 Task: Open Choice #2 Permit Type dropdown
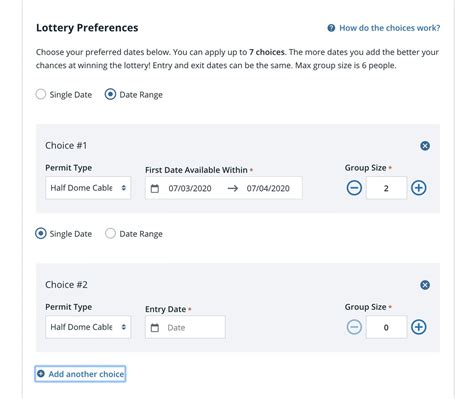point(88,327)
